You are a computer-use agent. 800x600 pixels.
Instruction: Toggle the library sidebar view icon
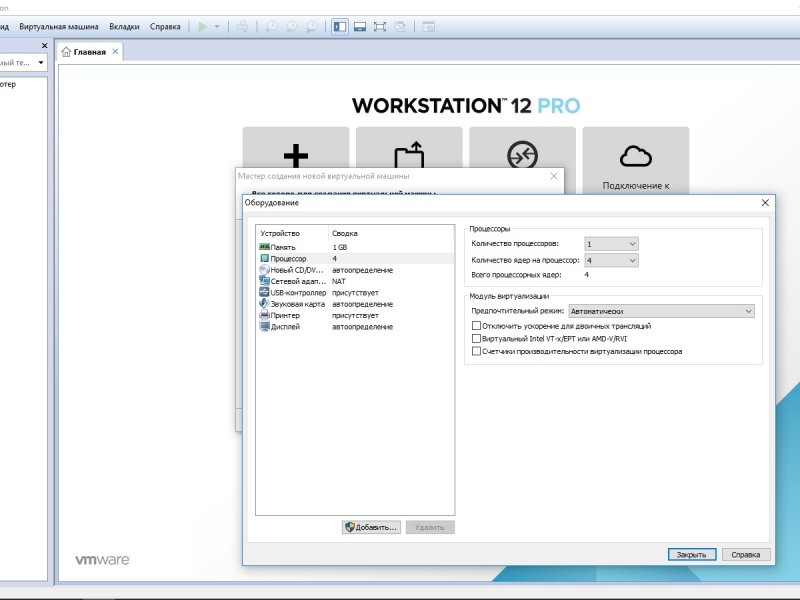[340, 27]
